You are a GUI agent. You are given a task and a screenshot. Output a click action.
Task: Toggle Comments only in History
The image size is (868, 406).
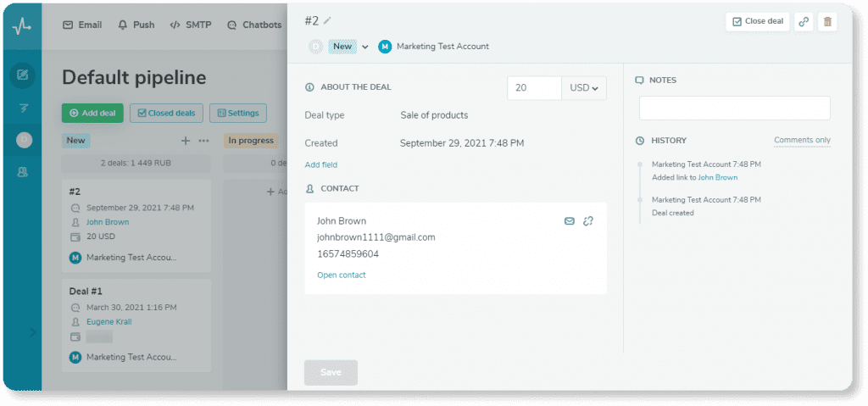tap(801, 140)
